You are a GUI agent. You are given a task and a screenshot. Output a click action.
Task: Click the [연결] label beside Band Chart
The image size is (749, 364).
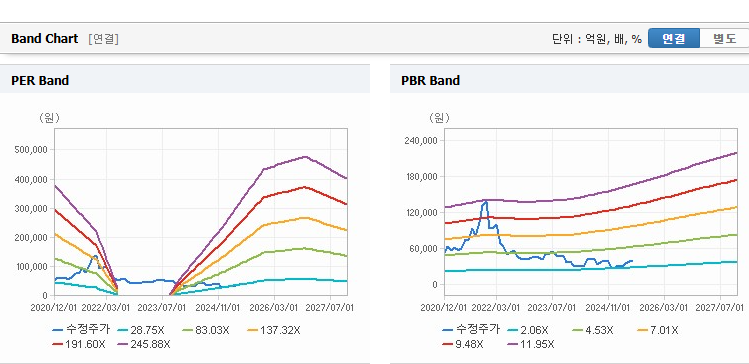pos(103,39)
